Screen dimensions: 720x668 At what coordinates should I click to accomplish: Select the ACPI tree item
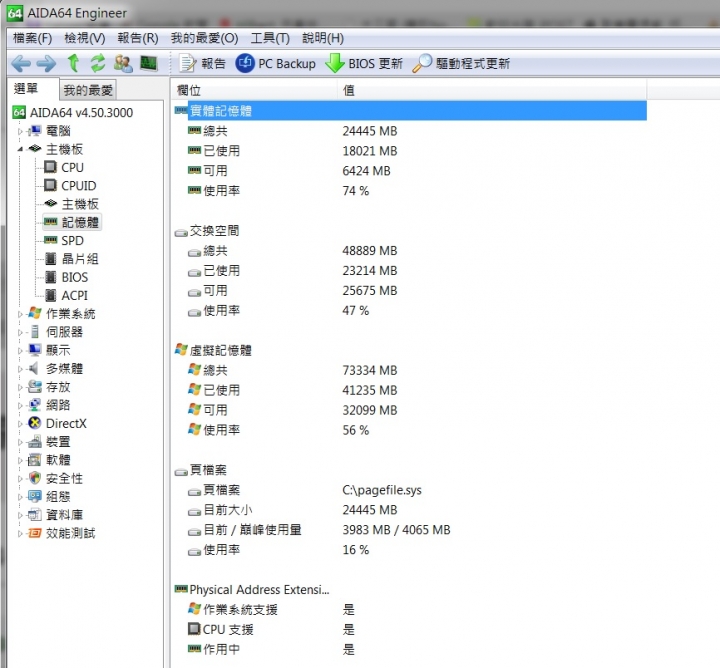pyautogui.click(x=74, y=296)
